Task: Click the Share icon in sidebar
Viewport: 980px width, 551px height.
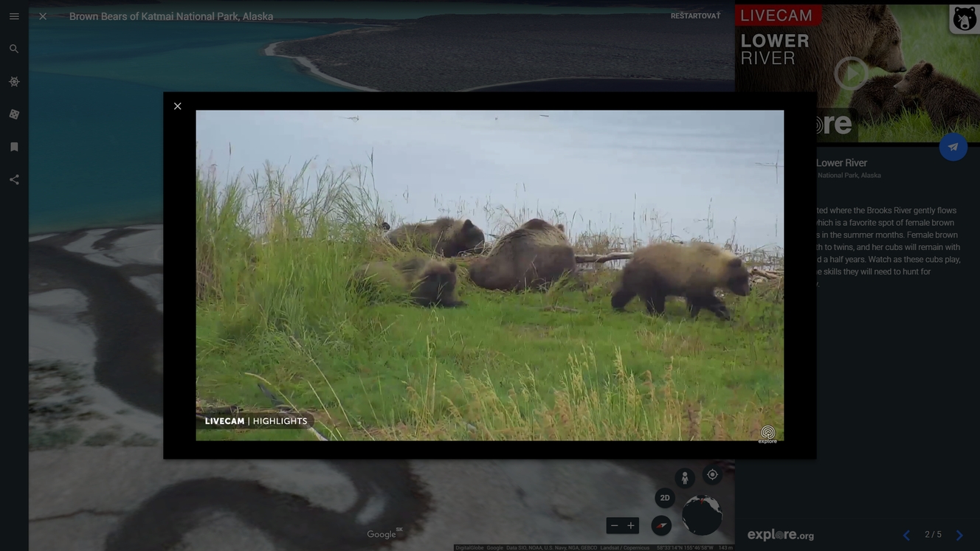Action: pos(14,179)
